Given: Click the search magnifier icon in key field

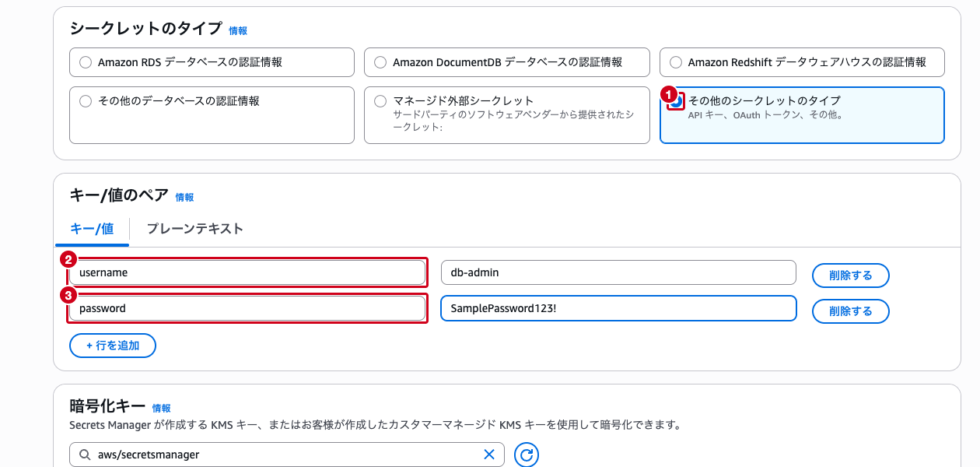Looking at the screenshot, I should [84, 455].
